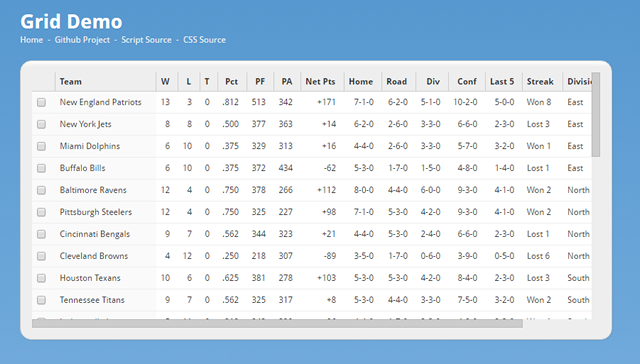
Task: Click the .812 Pct cell
Action: pos(231,102)
